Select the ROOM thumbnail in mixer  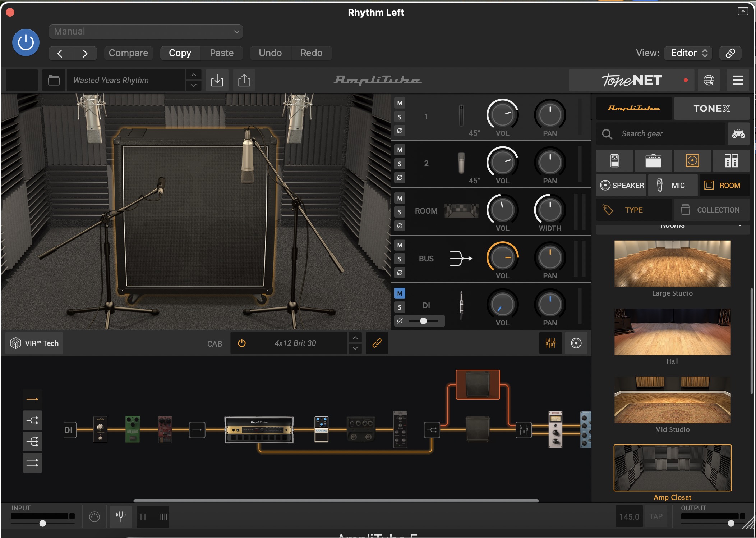[x=461, y=211]
